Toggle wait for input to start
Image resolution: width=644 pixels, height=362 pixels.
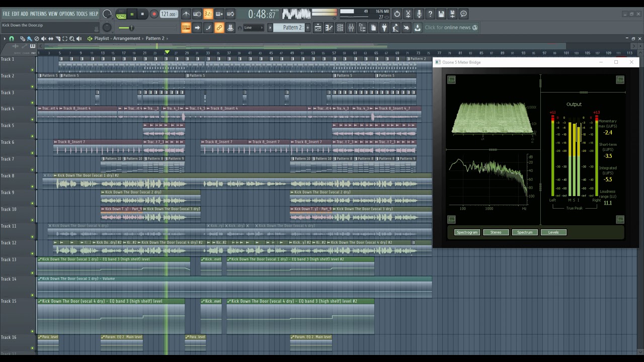(x=197, y=14)
